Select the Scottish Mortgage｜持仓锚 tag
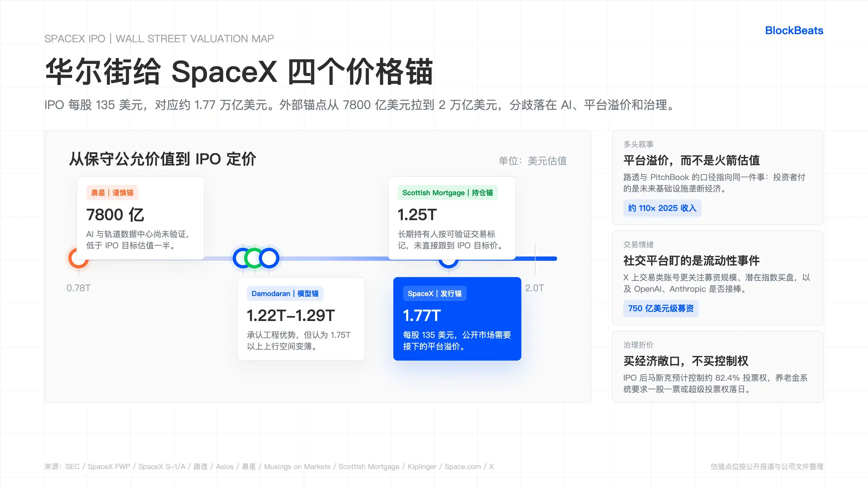 pyautogui.click(x=448, y=193)
